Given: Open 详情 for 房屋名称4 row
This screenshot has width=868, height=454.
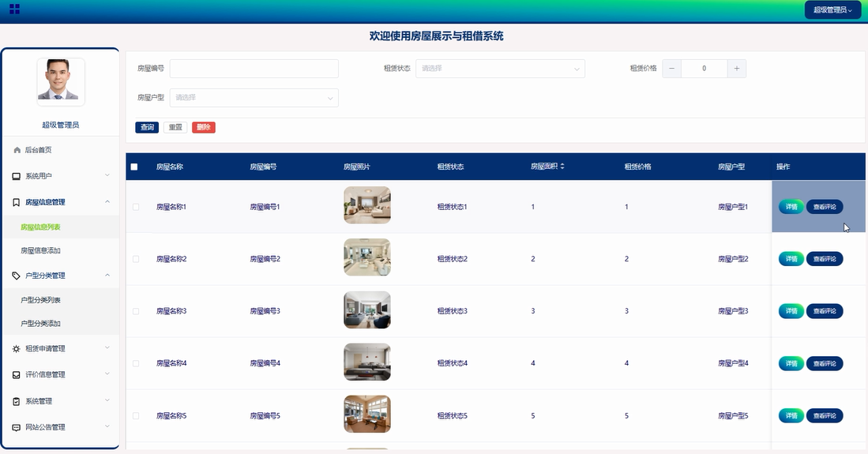Looking at the screenshot, I should (791, 363).
